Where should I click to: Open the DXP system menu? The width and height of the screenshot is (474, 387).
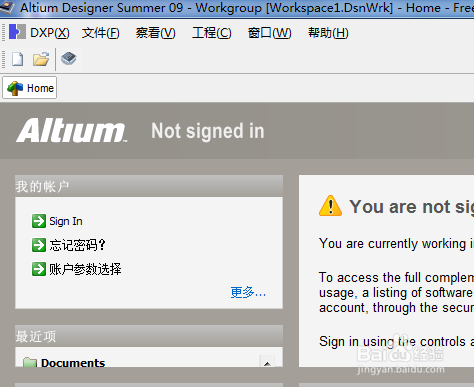click(39, 33)
